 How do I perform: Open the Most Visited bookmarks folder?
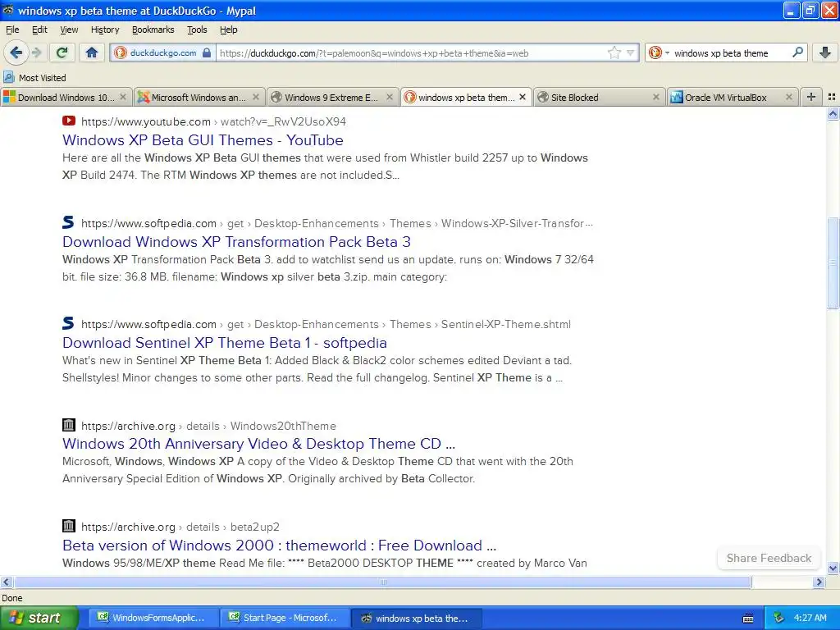(34, 78)
